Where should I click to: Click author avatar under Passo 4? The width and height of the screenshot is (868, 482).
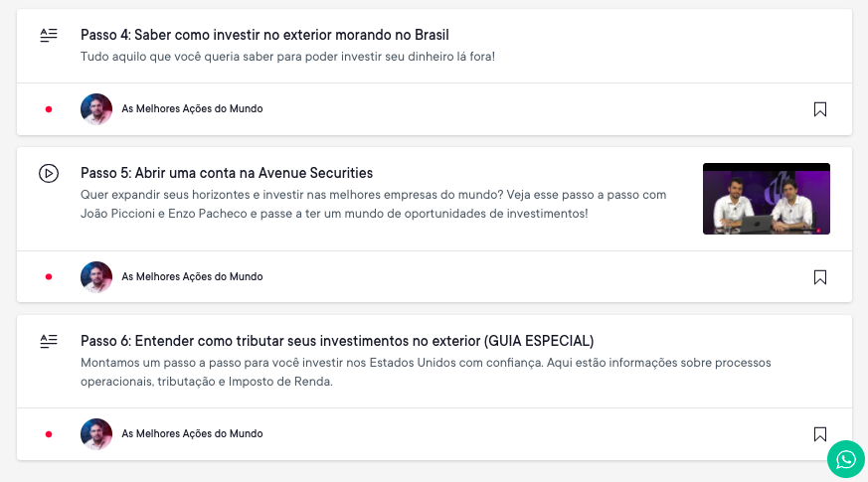pos(96,109)
